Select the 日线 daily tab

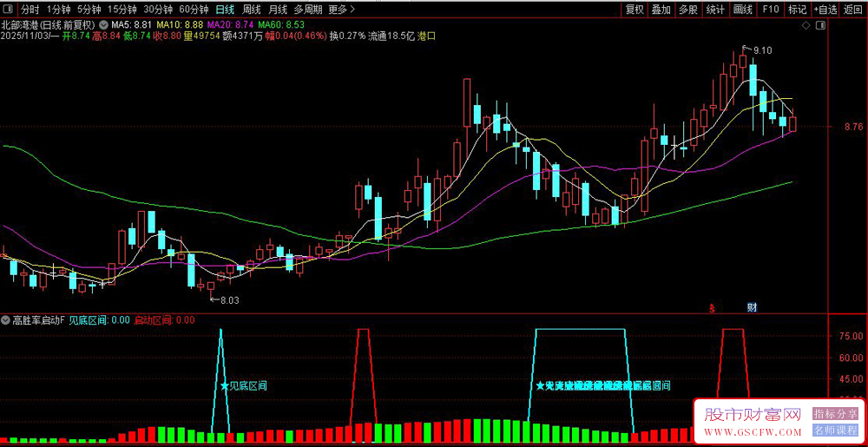click(x=225, y=10)
